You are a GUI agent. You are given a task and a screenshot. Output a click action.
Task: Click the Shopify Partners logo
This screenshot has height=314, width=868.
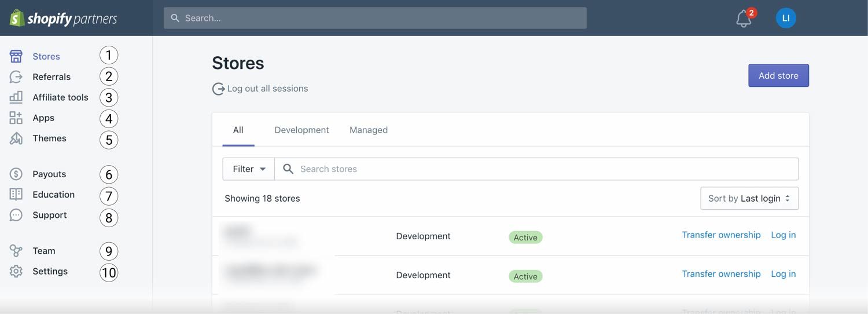tap(64, 18)
